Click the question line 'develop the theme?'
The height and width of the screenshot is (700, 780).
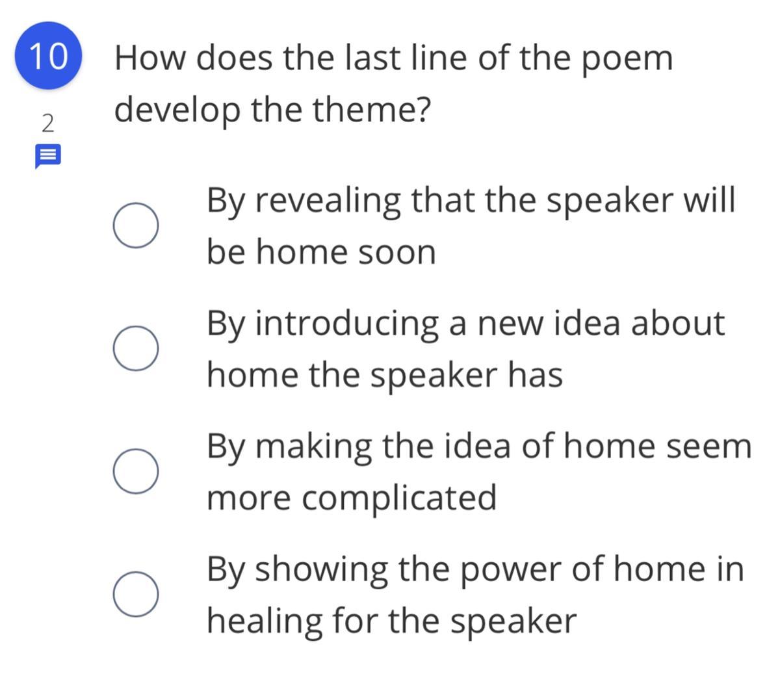[273, 110]
